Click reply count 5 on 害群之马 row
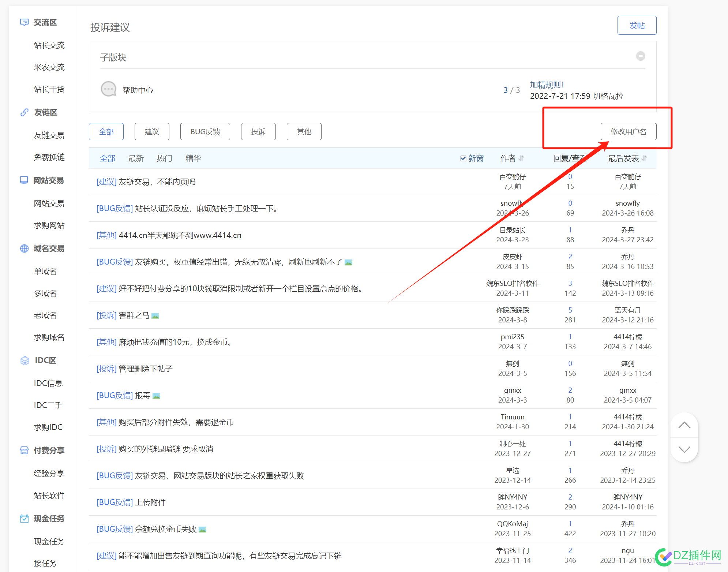 pyautogui.click(x=570, y=310)
